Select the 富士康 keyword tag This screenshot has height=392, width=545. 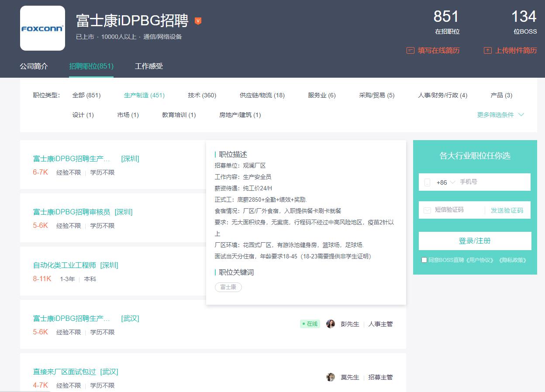228,287
